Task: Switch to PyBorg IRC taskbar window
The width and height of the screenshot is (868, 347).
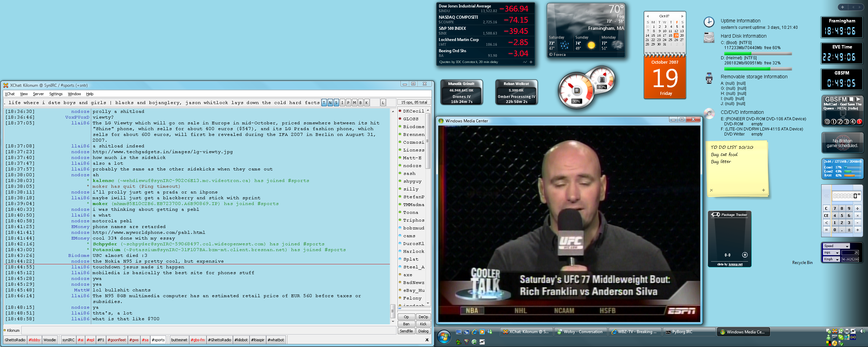Action: (x=689, y=332)
